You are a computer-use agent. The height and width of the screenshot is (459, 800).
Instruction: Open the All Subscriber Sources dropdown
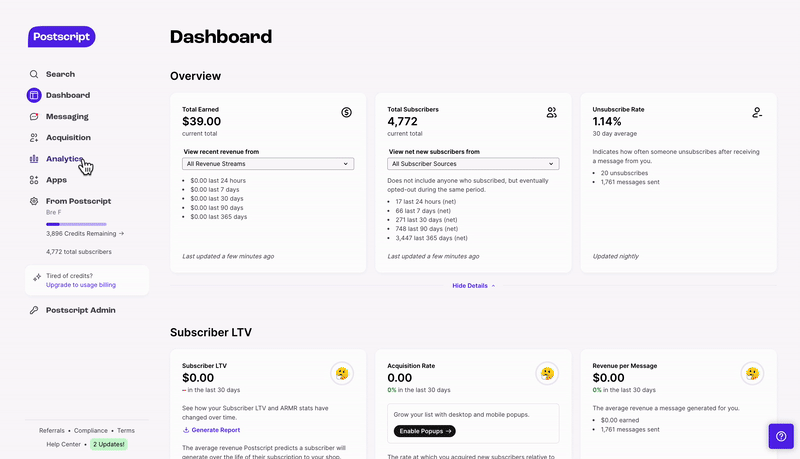point(473,164)
